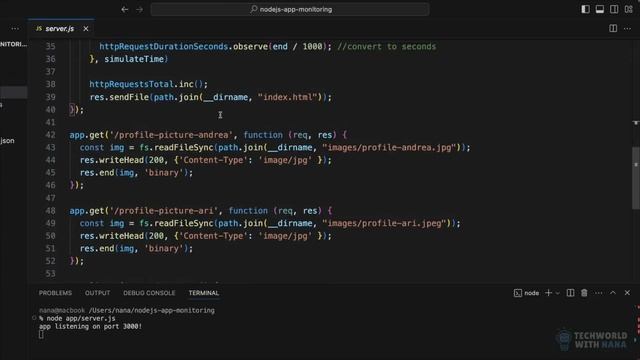This screenshot has width=640, height=360.
Task: Split the terminal pane
Action: pos(570,293)
